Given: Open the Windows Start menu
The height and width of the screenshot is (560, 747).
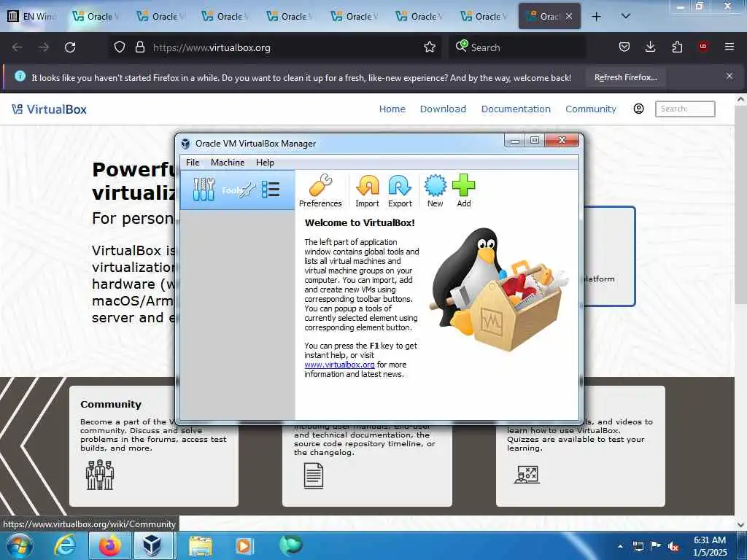Looking at the screenshot, I should [19, 545].
